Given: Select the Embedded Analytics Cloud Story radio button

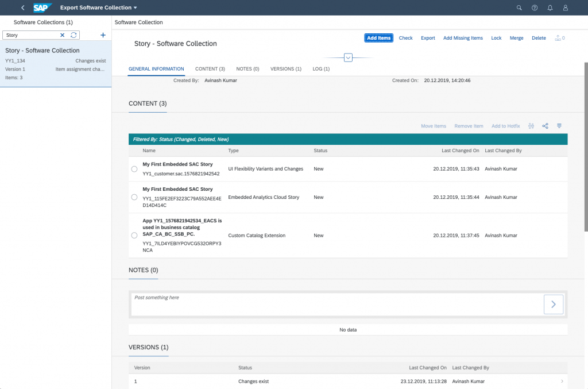Looking at the screenshot, I should (134, 197).
